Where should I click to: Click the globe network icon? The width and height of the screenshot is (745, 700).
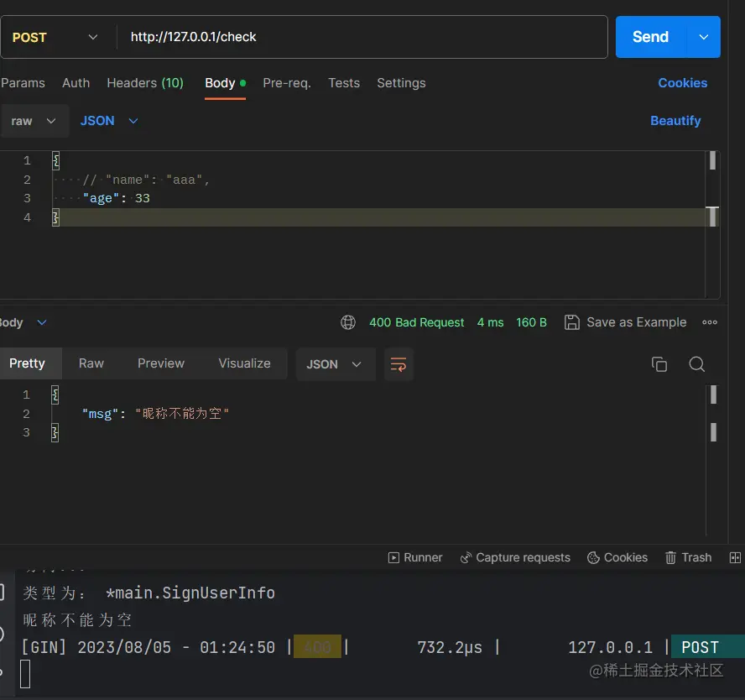348,322
